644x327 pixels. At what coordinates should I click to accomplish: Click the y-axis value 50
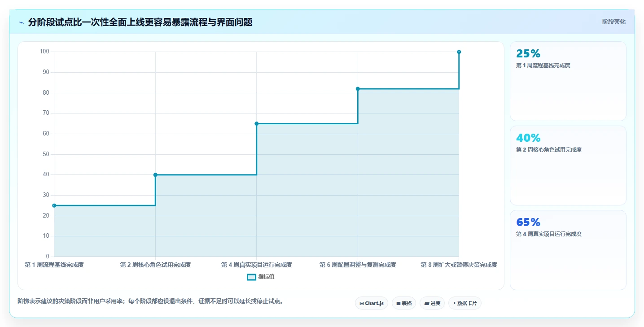point(46,154)
